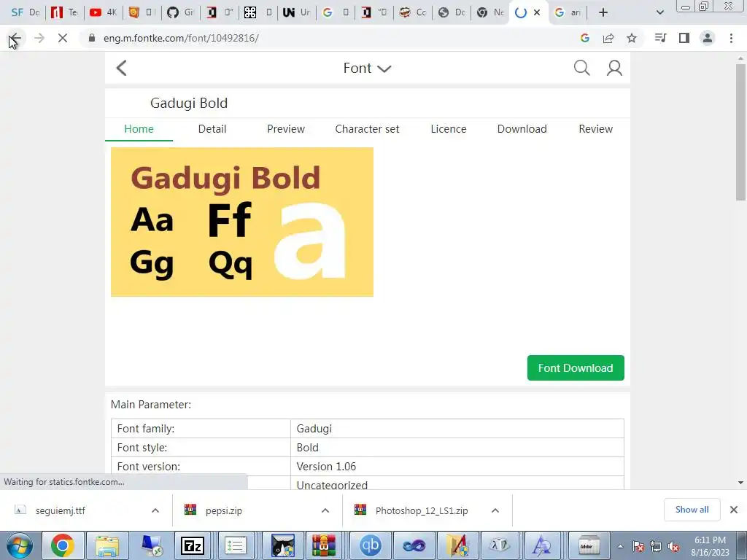Open the seguiemj.ttf download options arrow

click(155, 510)
